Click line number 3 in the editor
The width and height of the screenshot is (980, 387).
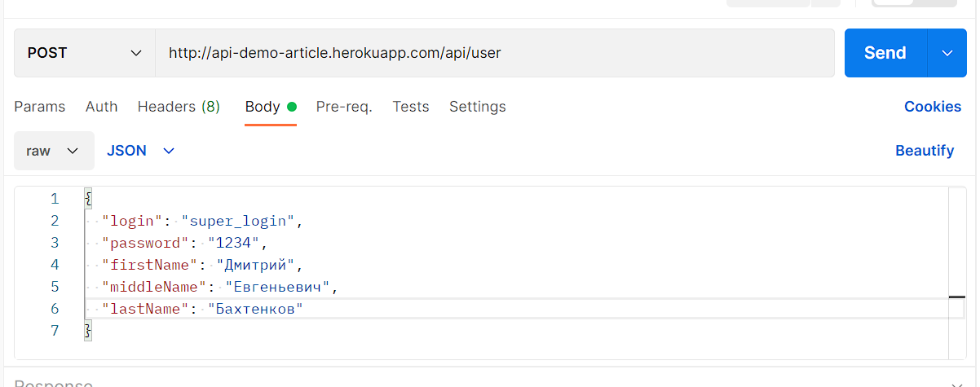coord(55,243)
